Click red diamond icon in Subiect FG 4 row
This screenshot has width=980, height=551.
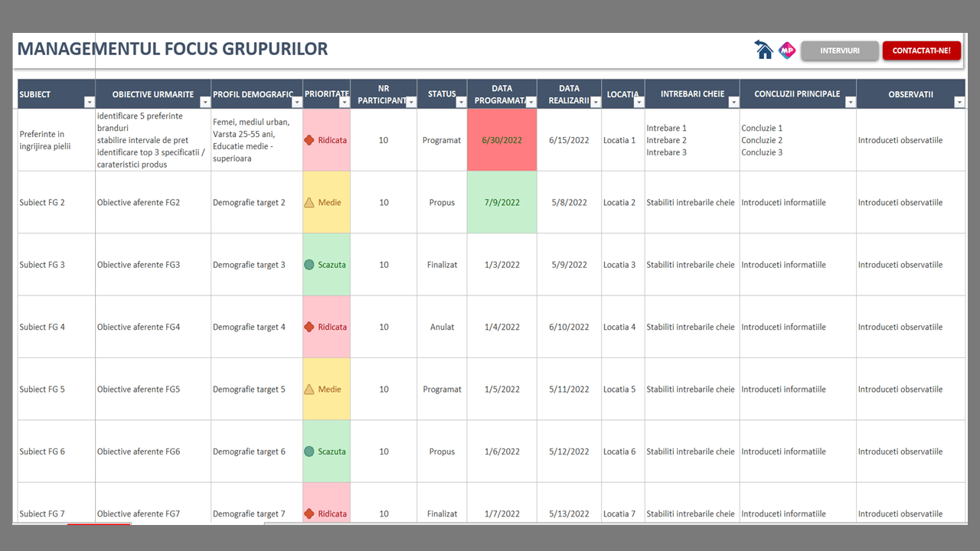click(x=309, y=327)
